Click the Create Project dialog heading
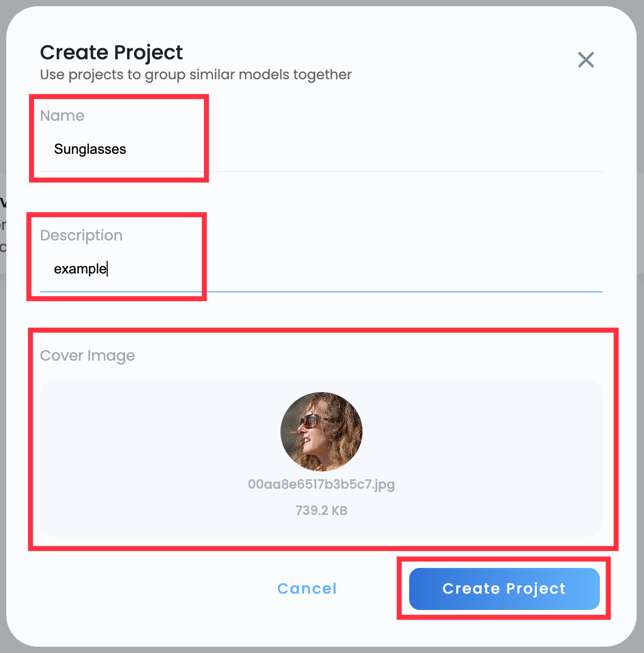Viewport: 644px width, 653px height. 111,52
